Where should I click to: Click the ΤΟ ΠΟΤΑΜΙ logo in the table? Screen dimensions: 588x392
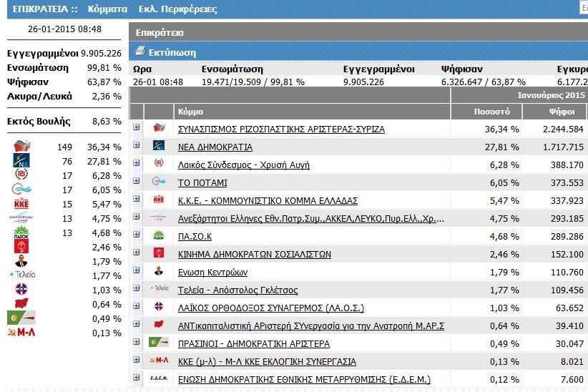(159, 181)
